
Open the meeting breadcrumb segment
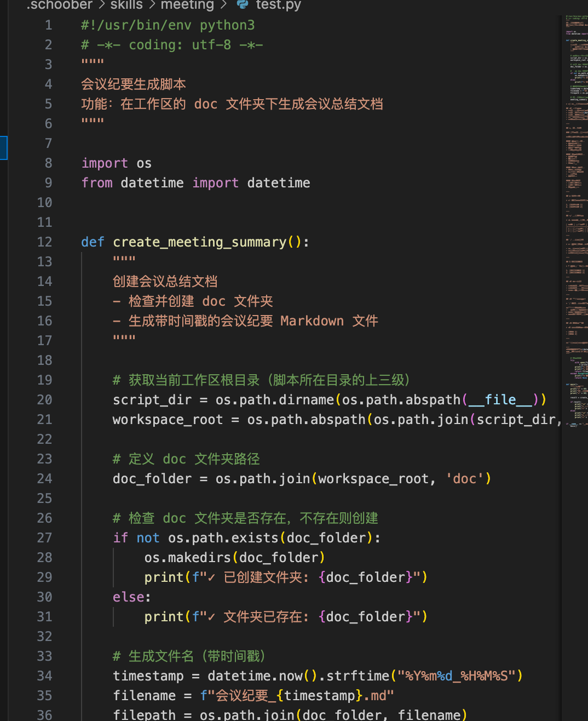coord(187,5)
